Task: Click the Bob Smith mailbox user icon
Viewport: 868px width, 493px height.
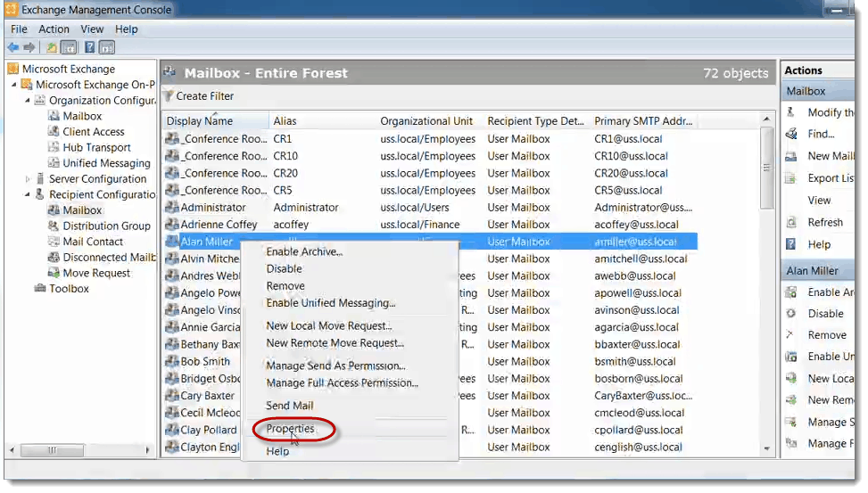Action: 172,361
